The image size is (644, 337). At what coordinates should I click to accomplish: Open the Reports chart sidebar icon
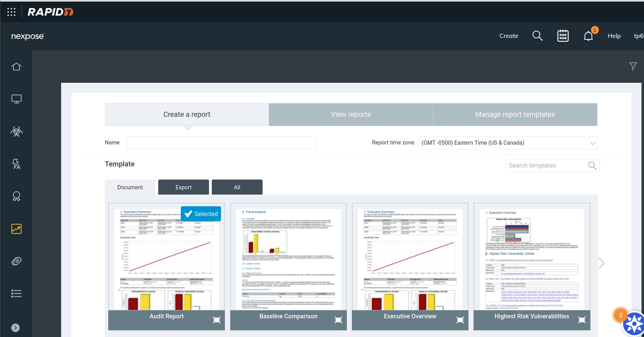click(16, 229)
